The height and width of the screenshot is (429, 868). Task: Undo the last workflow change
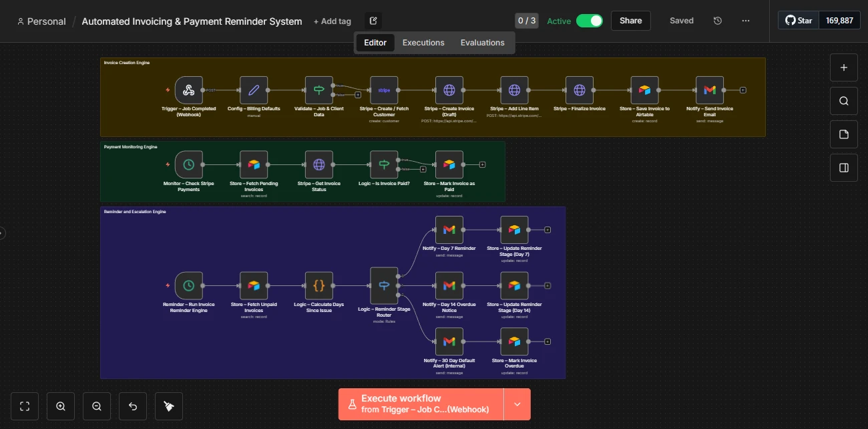click(x=132, y=406)
